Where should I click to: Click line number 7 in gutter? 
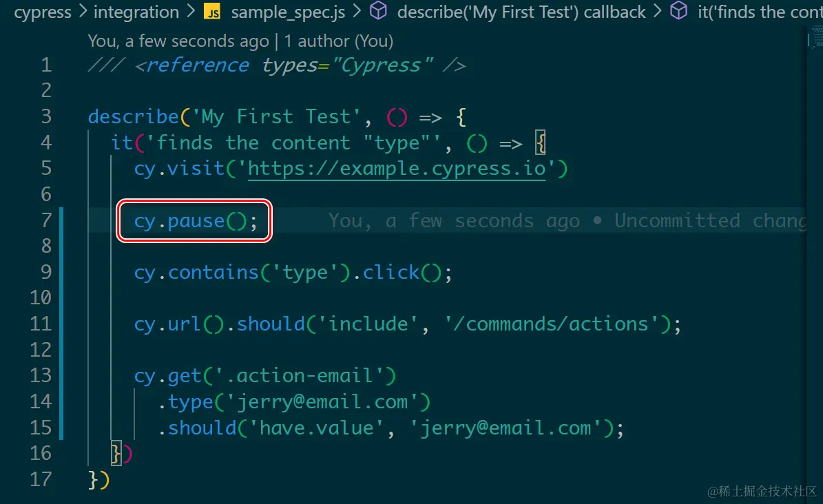click(x=46, y=220)
